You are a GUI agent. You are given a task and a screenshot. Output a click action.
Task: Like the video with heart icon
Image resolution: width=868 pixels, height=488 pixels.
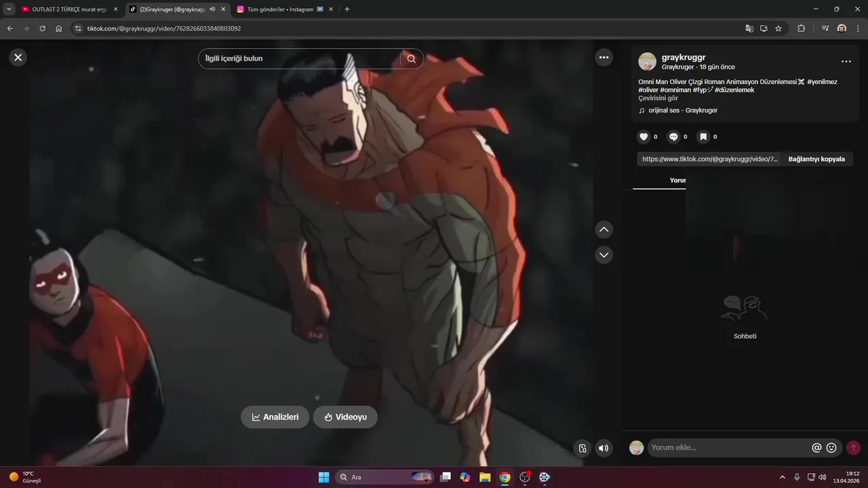[644, 137]
